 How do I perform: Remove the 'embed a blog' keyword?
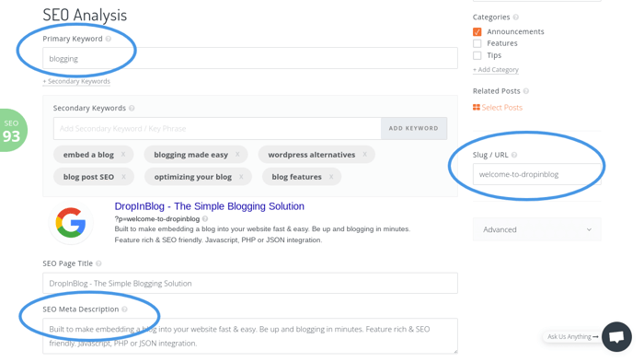pos(123,155)
